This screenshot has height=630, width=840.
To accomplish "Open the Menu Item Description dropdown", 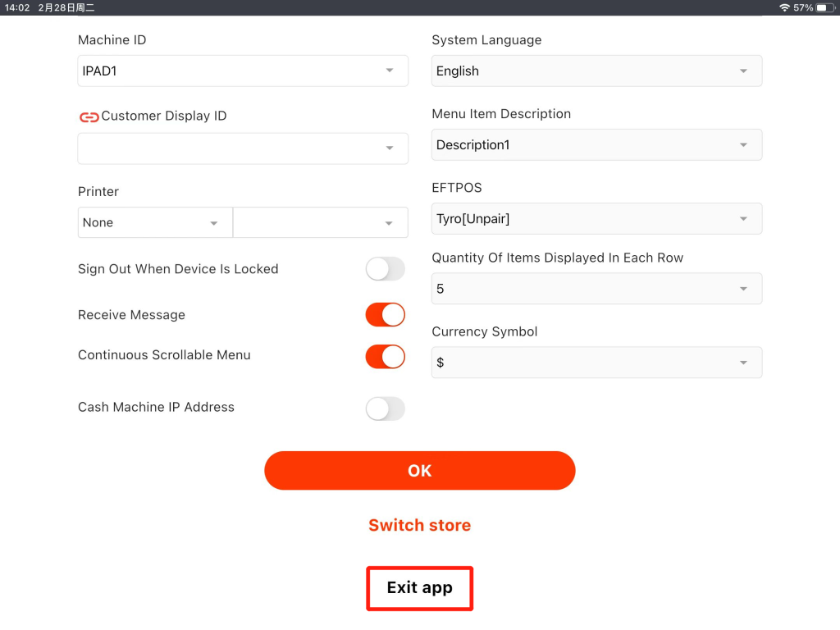I will 596,145.
